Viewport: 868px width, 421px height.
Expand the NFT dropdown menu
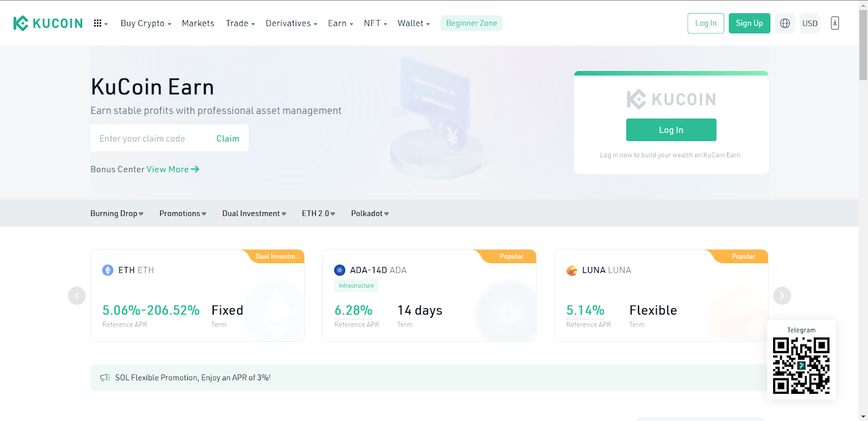pyautogui.click(x=375, y=23)
